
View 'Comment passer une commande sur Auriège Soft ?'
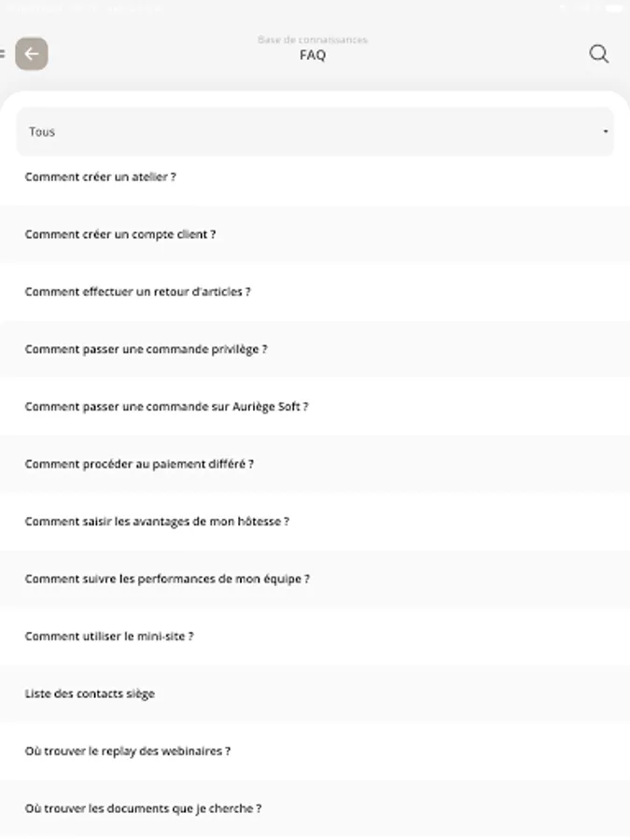[x=166, y=407]
